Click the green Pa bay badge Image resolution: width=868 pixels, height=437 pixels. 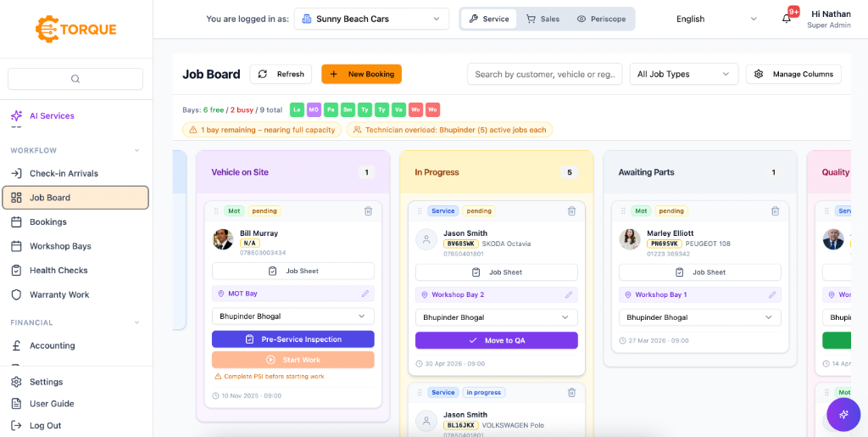coord(331,109)
